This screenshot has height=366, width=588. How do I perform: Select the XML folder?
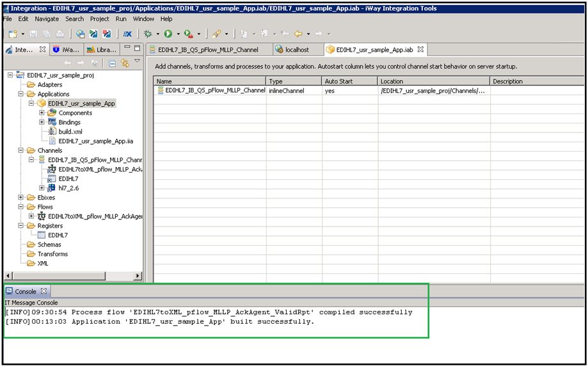coord(43,263)
